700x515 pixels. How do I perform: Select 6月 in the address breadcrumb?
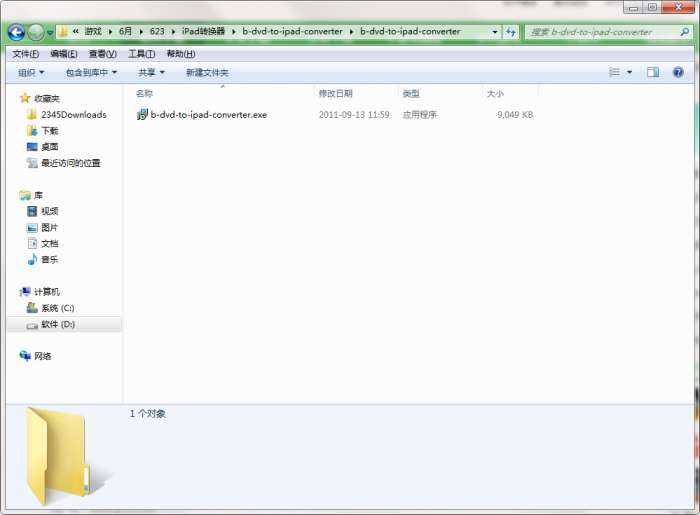tap(125, 31)
